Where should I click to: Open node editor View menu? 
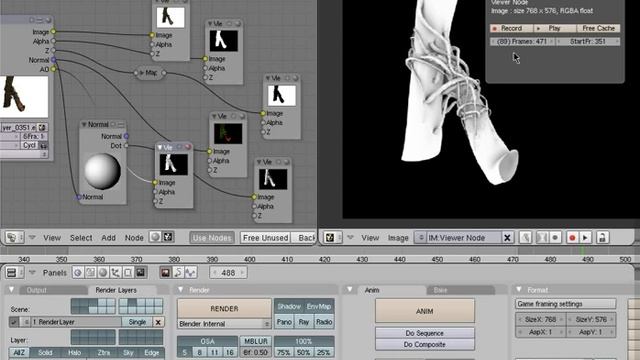52,238
